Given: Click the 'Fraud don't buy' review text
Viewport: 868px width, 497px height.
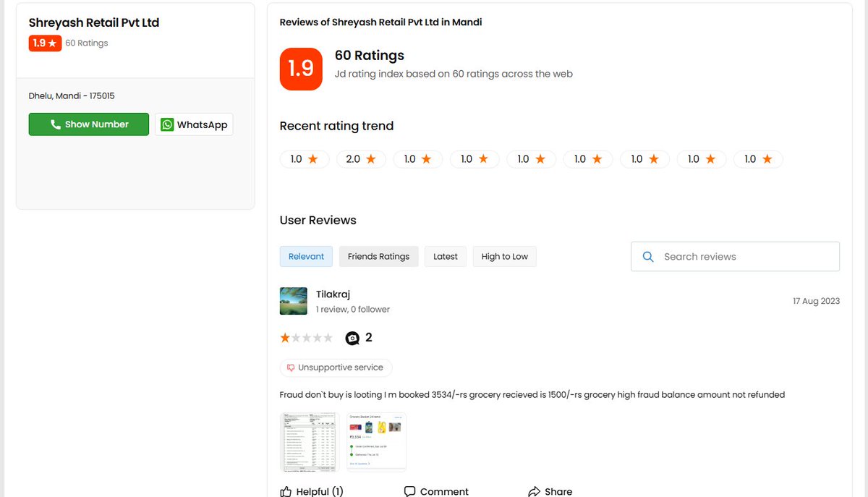Looking at the screenshot, I should [x=532, y=395].
